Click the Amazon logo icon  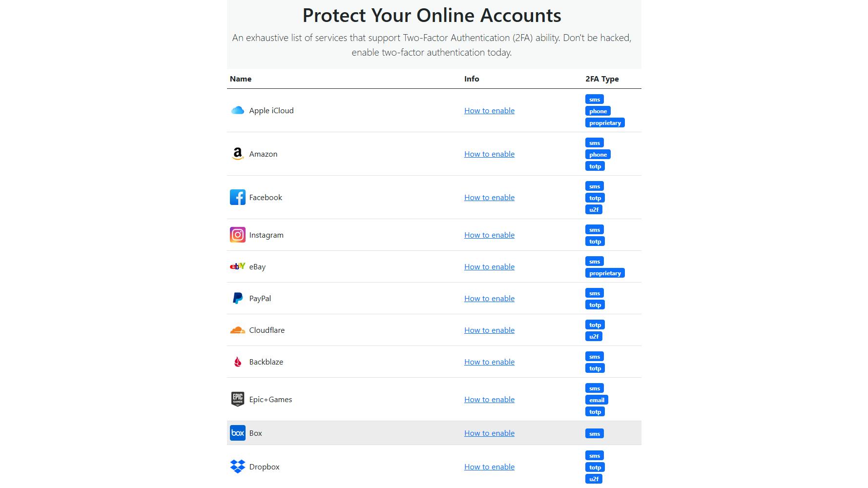click(237, 154)
